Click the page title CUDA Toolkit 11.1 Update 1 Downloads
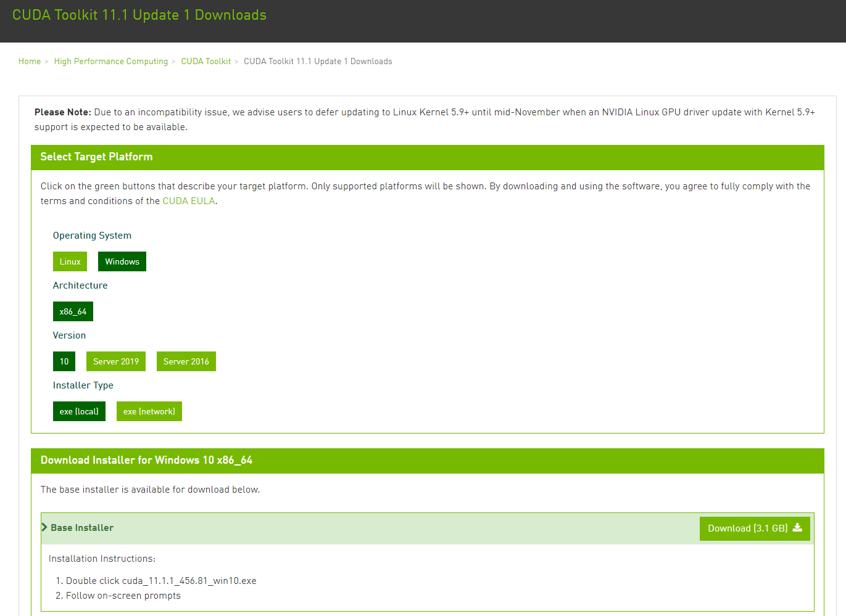Screen dimensions: 846x616 click(x=139, y=15)
